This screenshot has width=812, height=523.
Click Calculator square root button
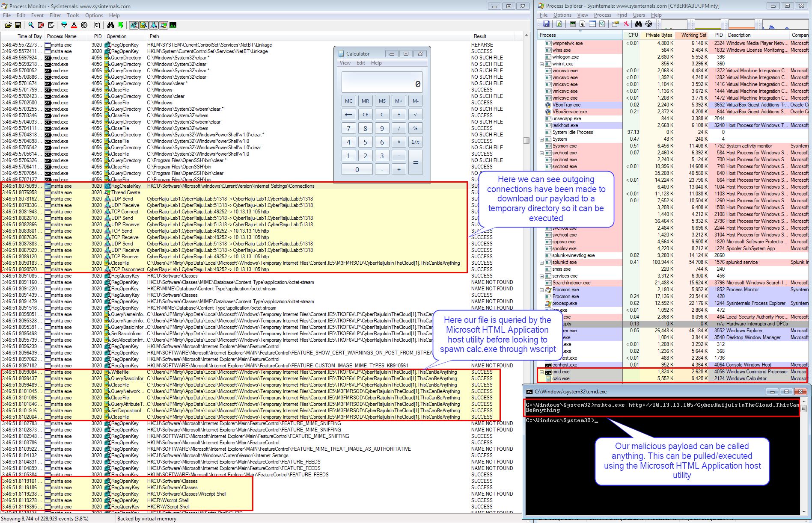click(415, 115)
